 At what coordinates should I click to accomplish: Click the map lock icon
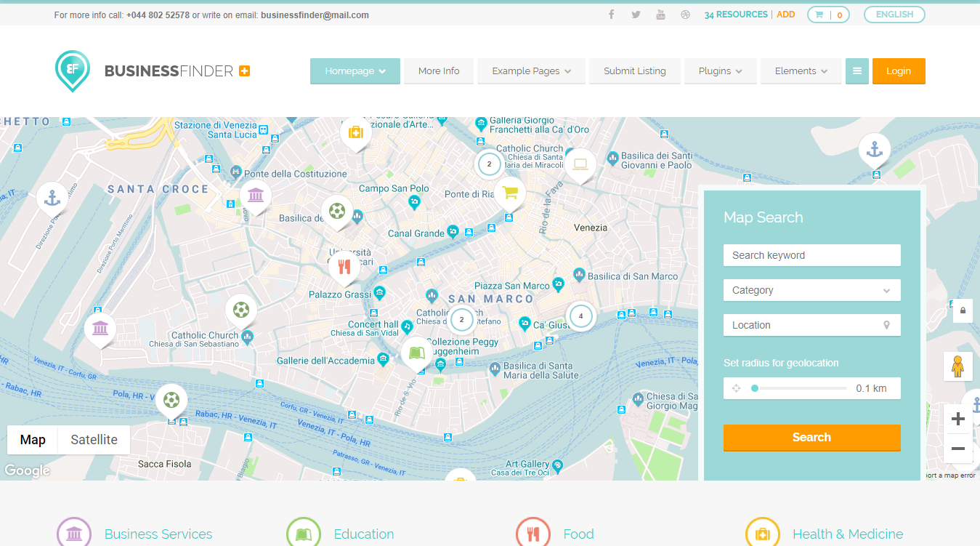(963, 310)
